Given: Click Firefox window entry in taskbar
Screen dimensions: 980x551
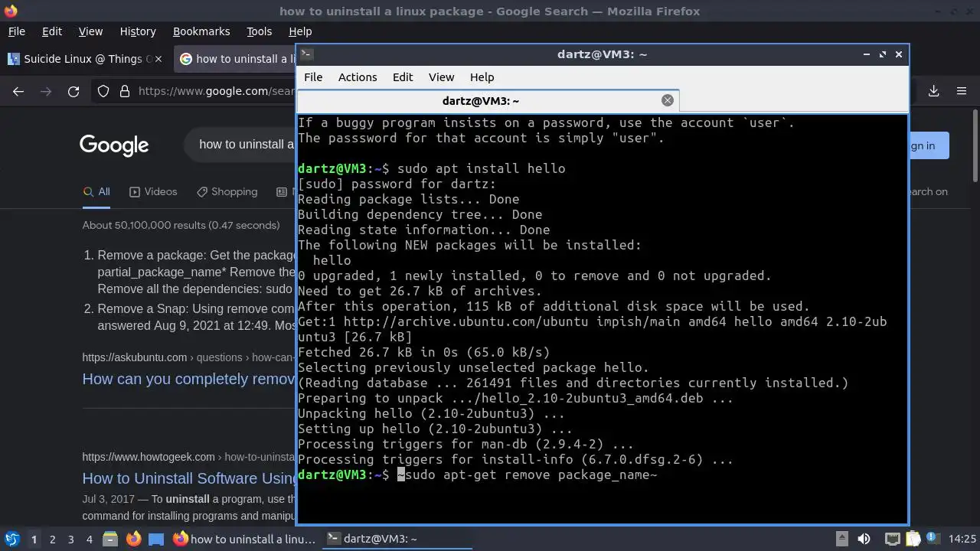Looking at the screenshot, I should pyautogui.click(x=245, y=539).
